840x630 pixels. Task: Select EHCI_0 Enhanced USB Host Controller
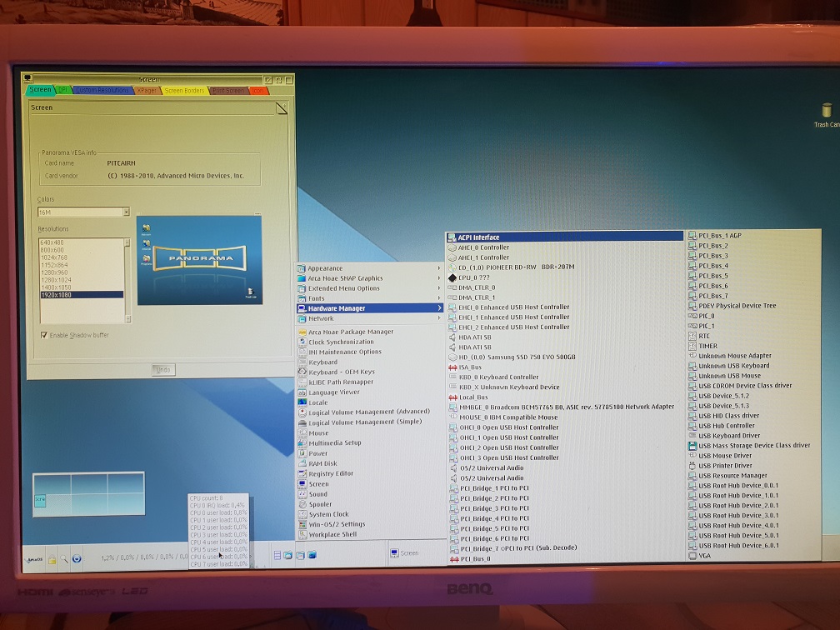[565, 307]
